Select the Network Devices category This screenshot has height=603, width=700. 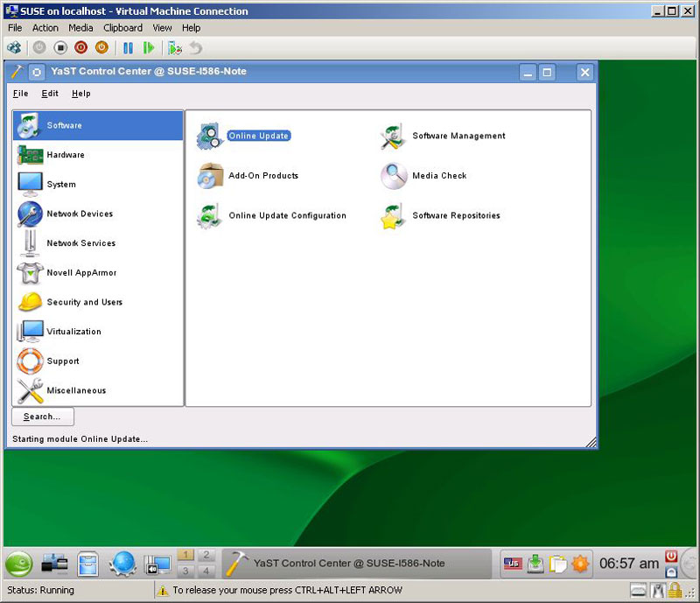(x=98, y=214)
